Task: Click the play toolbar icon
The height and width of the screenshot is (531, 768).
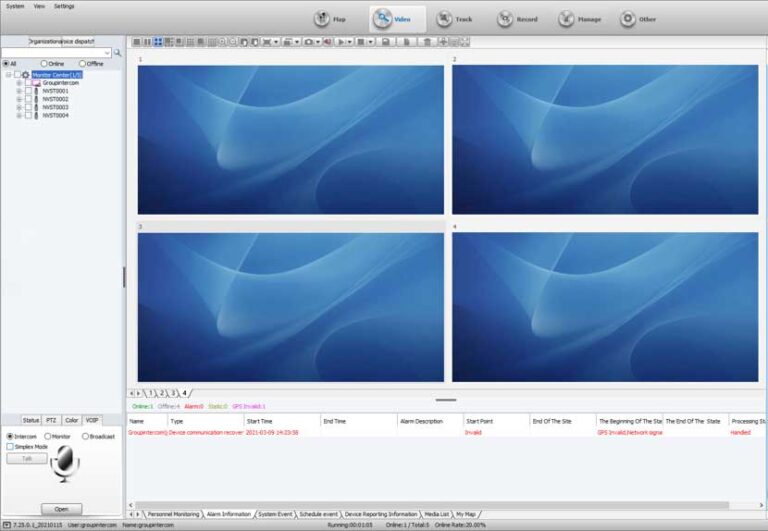Action: (x=341, y=42)
